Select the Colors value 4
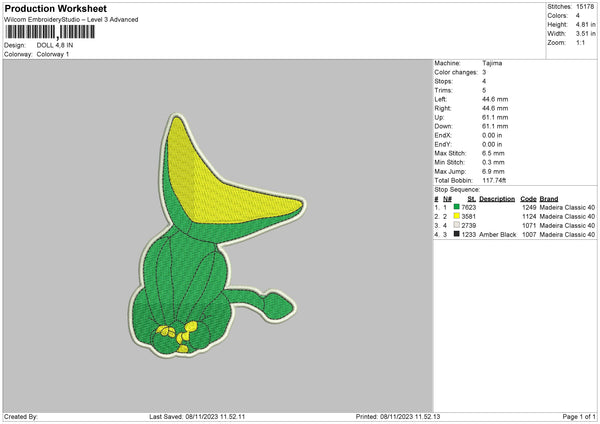The height and width of the screenshot is (424, 600). click(578, 16)
